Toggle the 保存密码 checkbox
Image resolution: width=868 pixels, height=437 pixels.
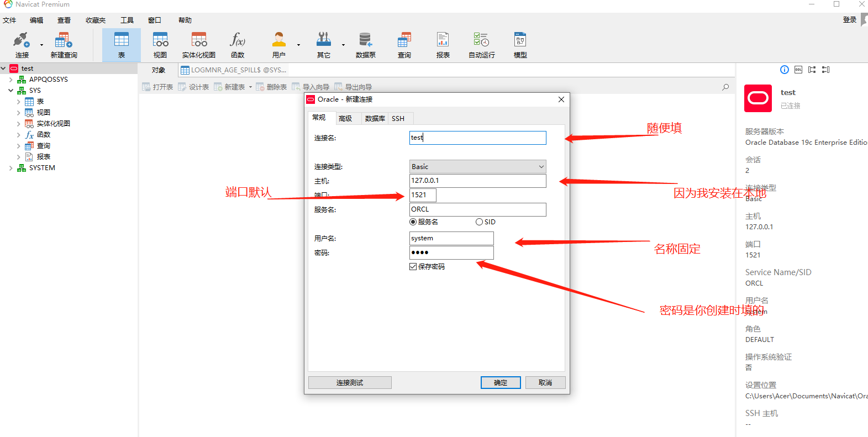coord(413,267)
